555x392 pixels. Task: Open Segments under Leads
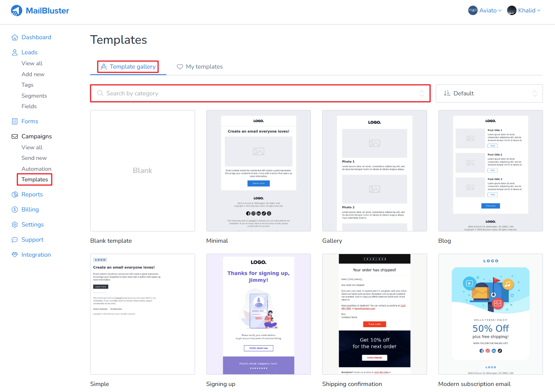pyautogui.click(x=34, y=96)
